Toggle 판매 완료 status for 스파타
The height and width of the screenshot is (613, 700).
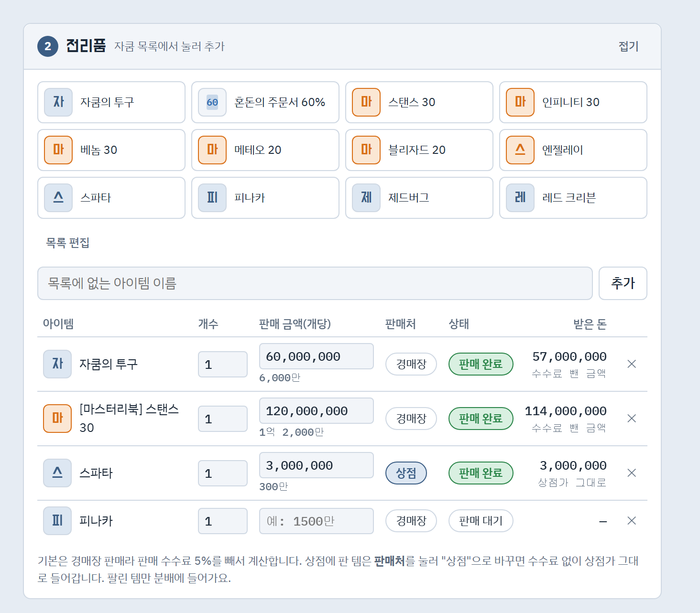(481, 473)
